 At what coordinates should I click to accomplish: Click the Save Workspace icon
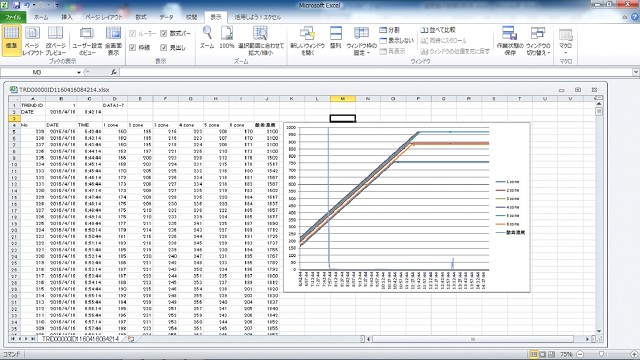(509, 33)
